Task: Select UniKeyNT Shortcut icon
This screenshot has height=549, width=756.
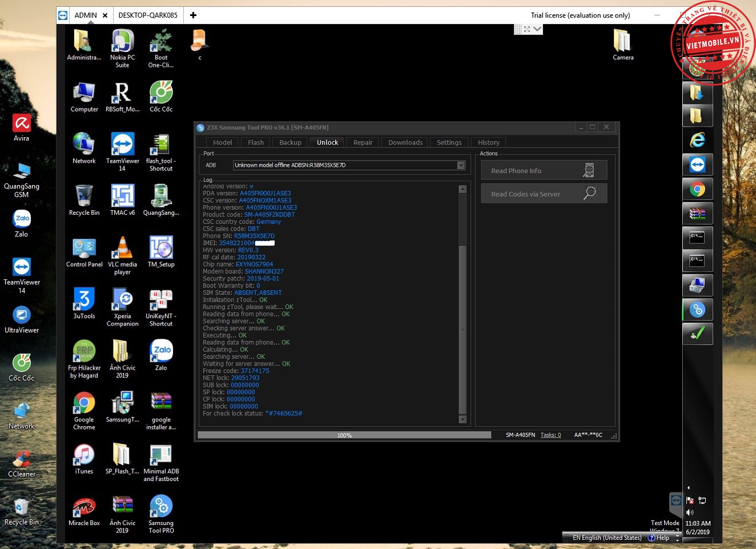Action: [x=161, y=307]
